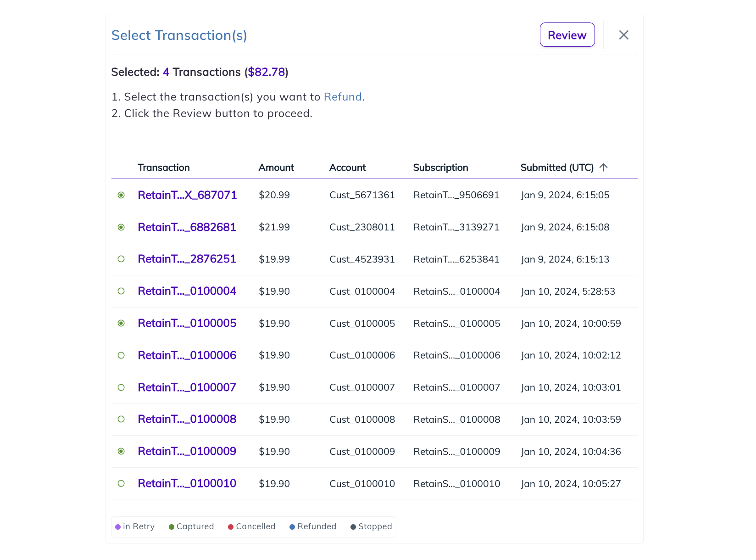Click subscription cell RetainT..._3139271
The image size is (756, 560).
[x=456, y=227]
